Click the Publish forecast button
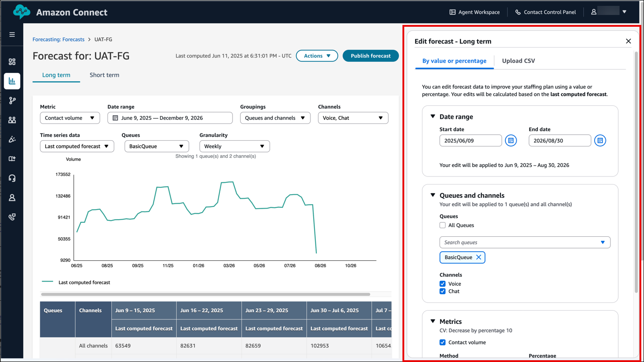This screenshot has width=644, height=362. (370, 55)
